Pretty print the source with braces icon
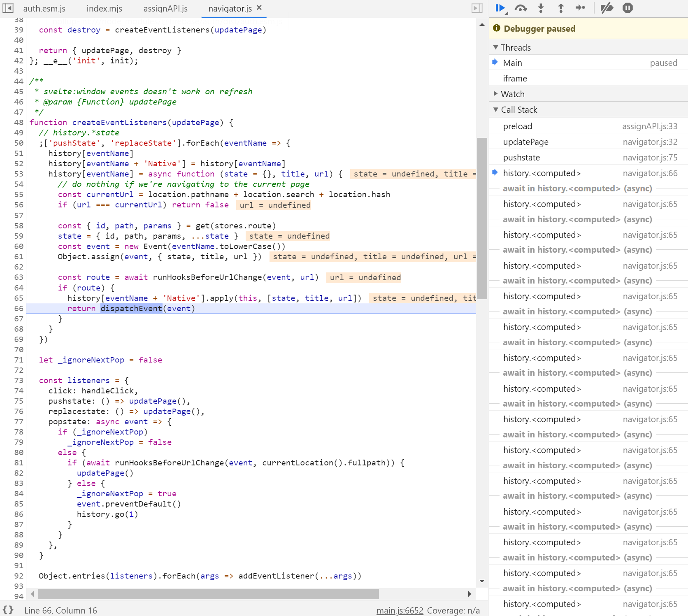 (8, 610)
